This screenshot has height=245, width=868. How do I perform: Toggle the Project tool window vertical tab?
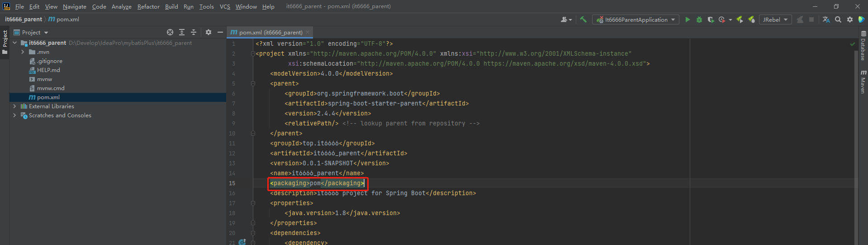coord(5,42)
